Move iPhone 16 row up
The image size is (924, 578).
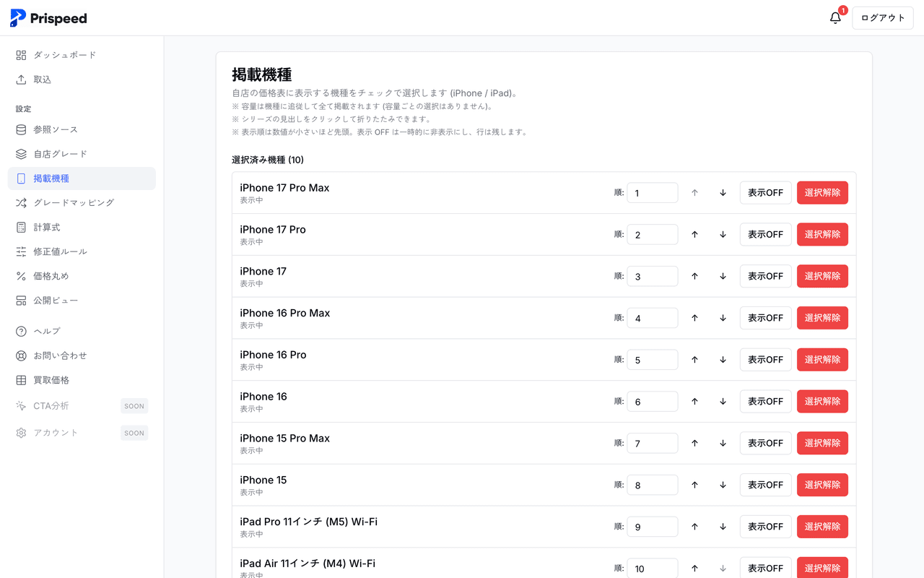click(x=694, y=402)
